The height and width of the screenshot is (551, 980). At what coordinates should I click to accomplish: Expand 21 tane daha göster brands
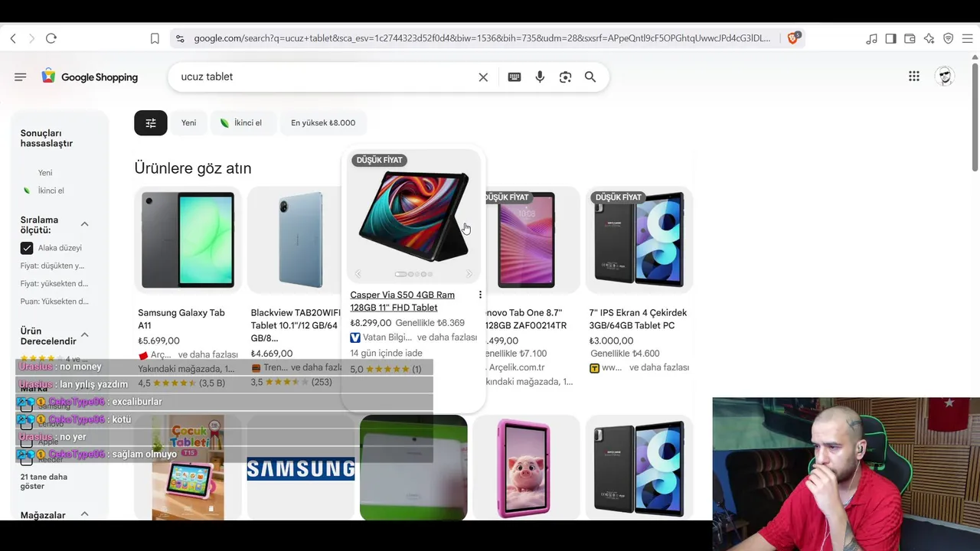tap(44, 481)
